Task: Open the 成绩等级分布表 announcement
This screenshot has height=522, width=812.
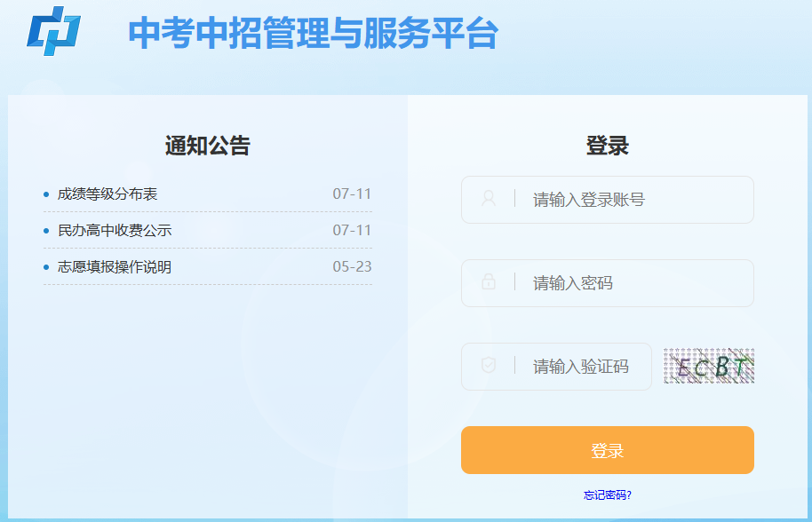Action: click(x=107, y=194)
